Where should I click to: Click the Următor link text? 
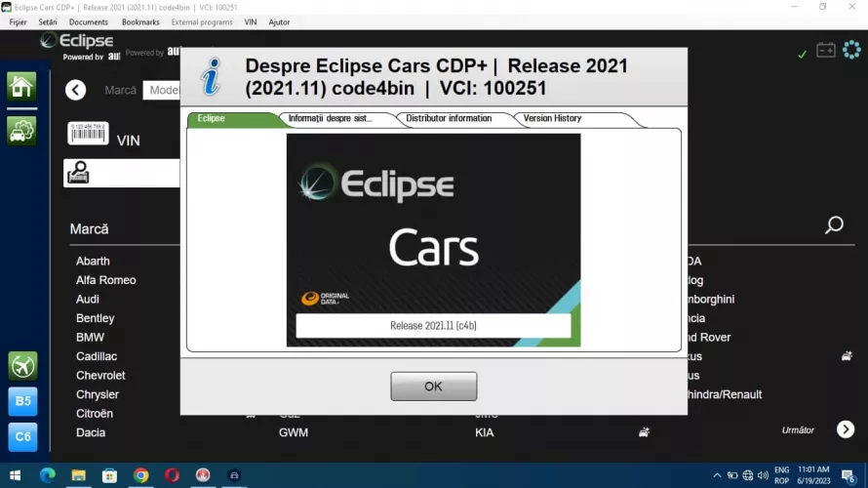(x=798, y=429)
